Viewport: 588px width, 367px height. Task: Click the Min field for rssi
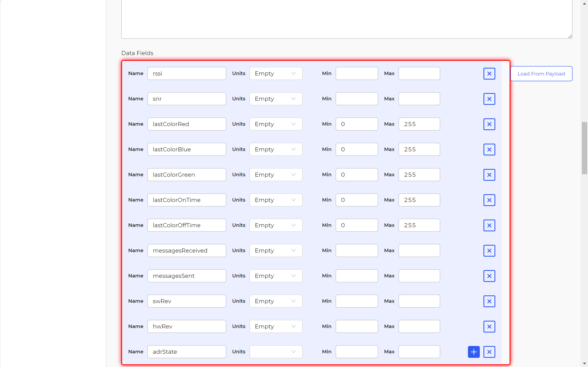(x=356, y=74)
